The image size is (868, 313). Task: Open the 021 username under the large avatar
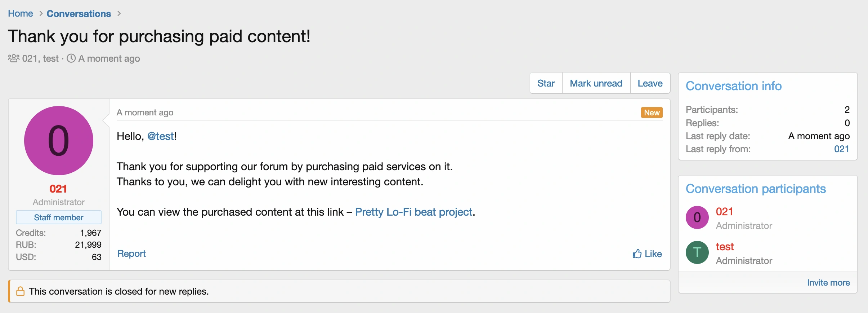pos(58,189)
